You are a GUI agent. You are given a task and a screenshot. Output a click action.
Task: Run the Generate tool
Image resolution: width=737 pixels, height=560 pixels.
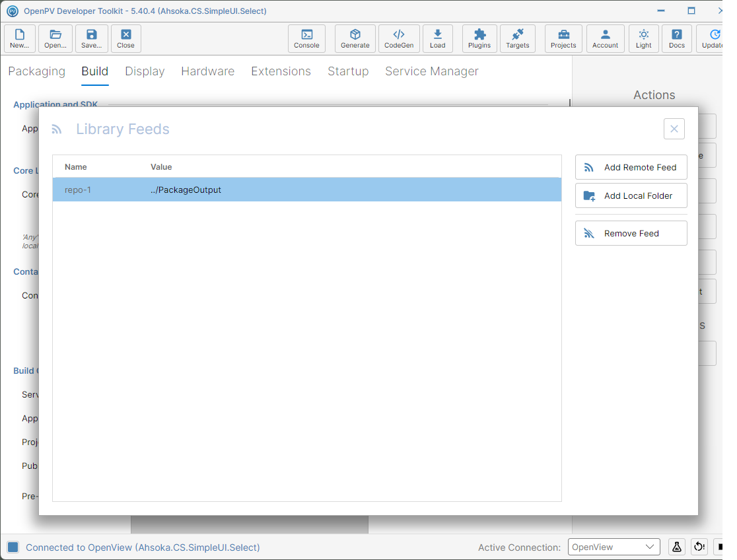355,38
